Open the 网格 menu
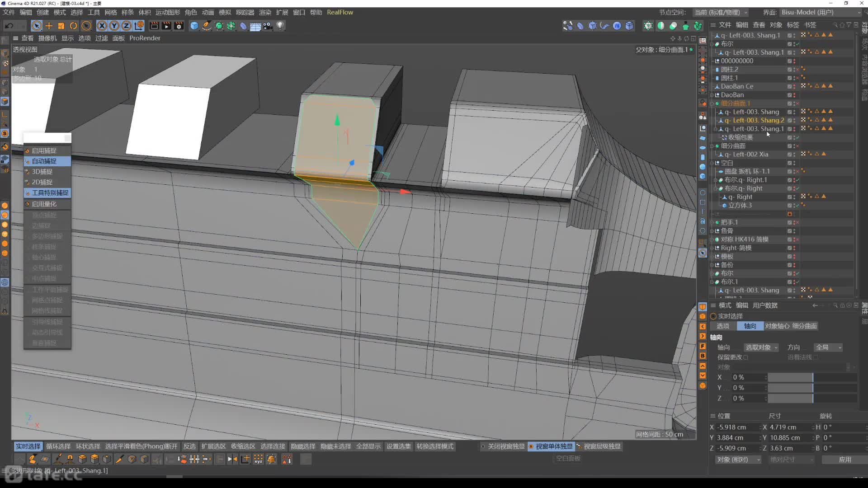Image resolution: width=868 pixels, height=488 pixels. click(111, 12)
